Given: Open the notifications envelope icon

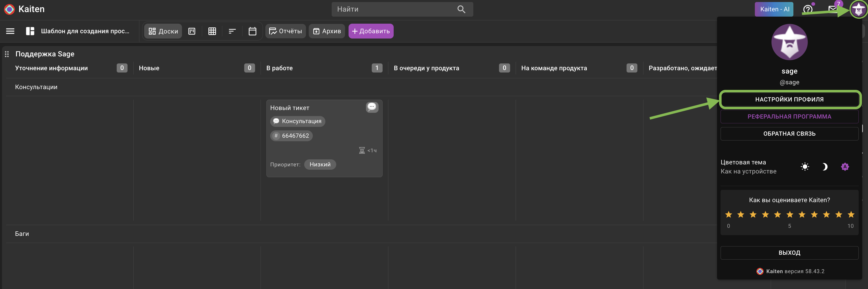Looking at the screenshot, I should point(832,9).
